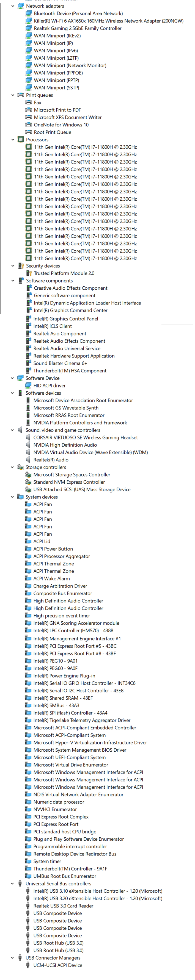Select WAN Miniport (IKEv2)
This screenshot has width=195, height=980.
coord(57,36)
